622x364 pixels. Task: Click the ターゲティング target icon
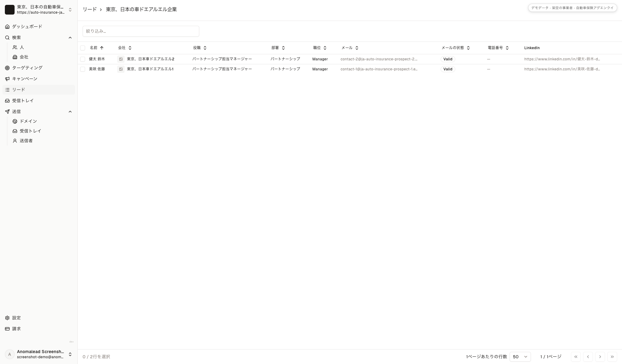pyautogui.click(x=7, y=68)
